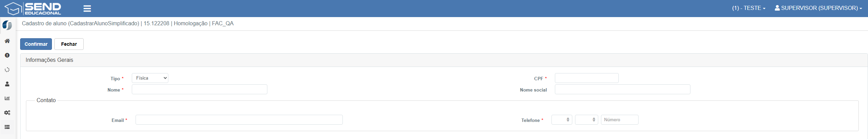Open the settings gears sidebar icon
Viewport: 868px width, 139px height.
[x=7, y=113]
